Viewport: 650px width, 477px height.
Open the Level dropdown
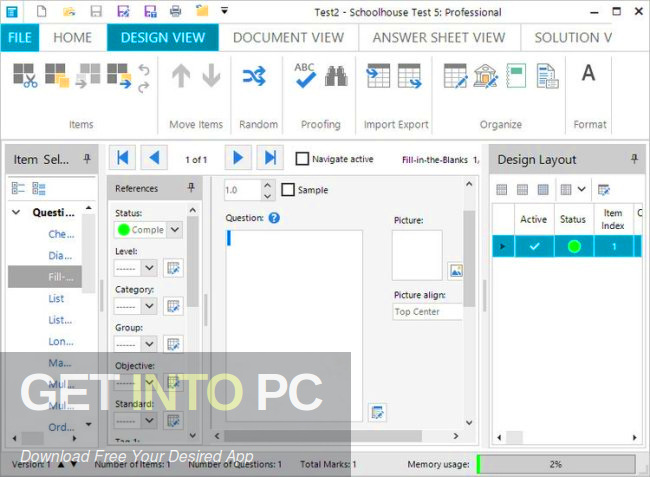[149, 268]
